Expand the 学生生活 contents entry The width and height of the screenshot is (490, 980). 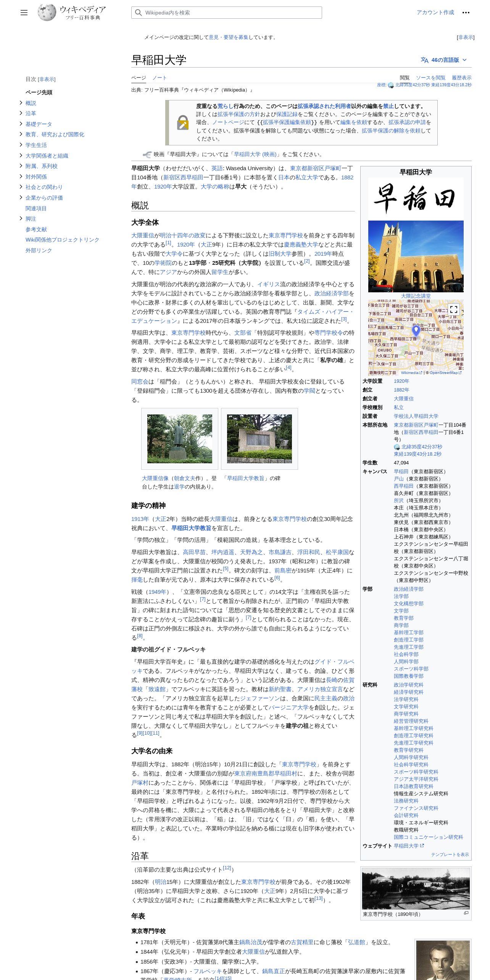[x=21, y=145]
